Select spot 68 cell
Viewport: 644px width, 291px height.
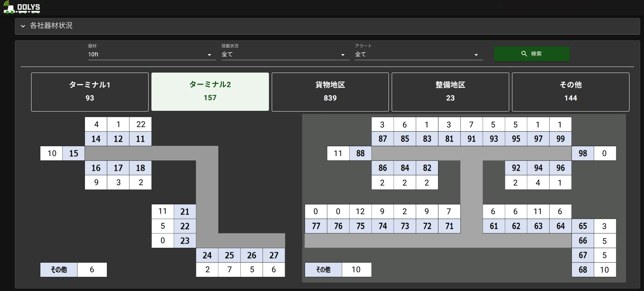[x=582, y=270]
